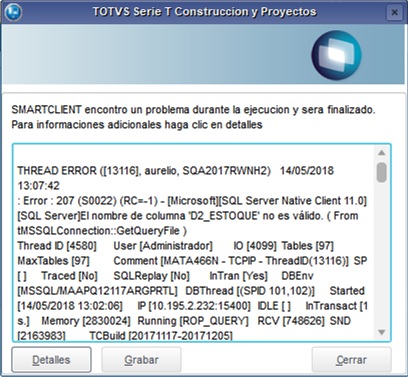Save the error log with Grabar
The image size is (408, 377).
pyautogui.click(x=141, y=360)
